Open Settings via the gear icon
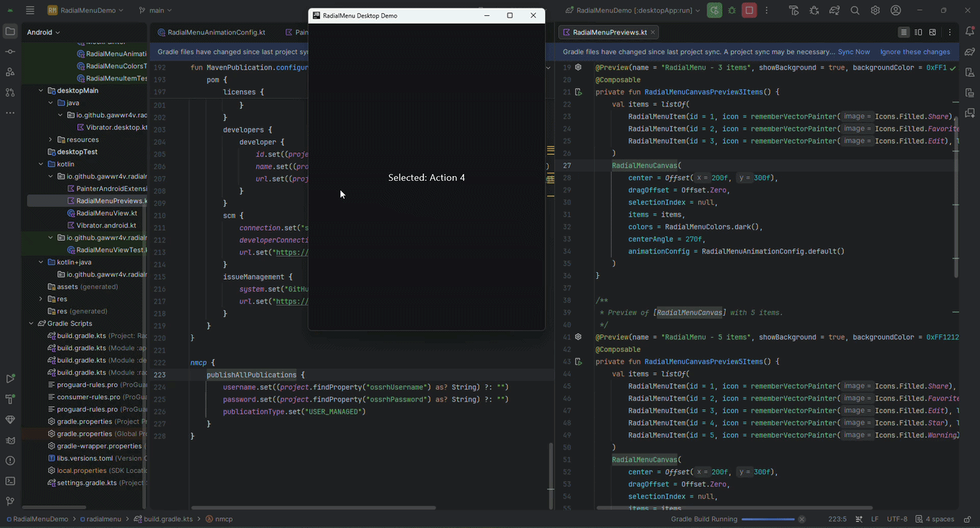 [x=874, y=10]
